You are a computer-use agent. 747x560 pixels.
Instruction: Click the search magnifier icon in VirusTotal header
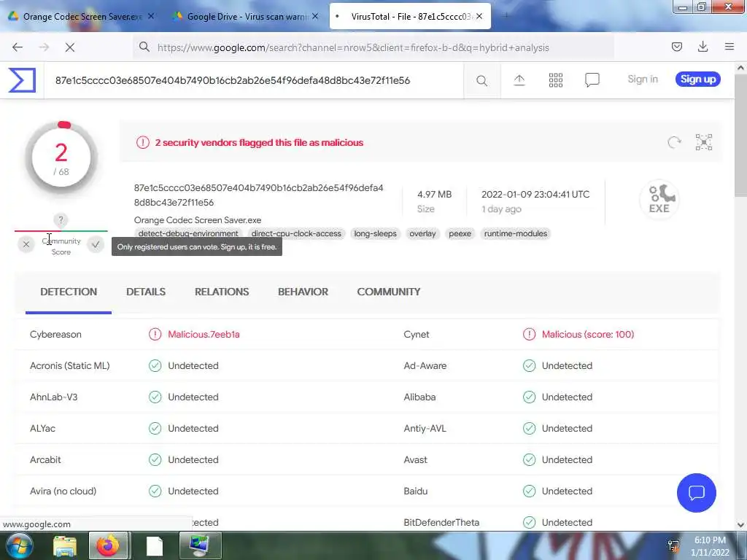tap(481, 80)
